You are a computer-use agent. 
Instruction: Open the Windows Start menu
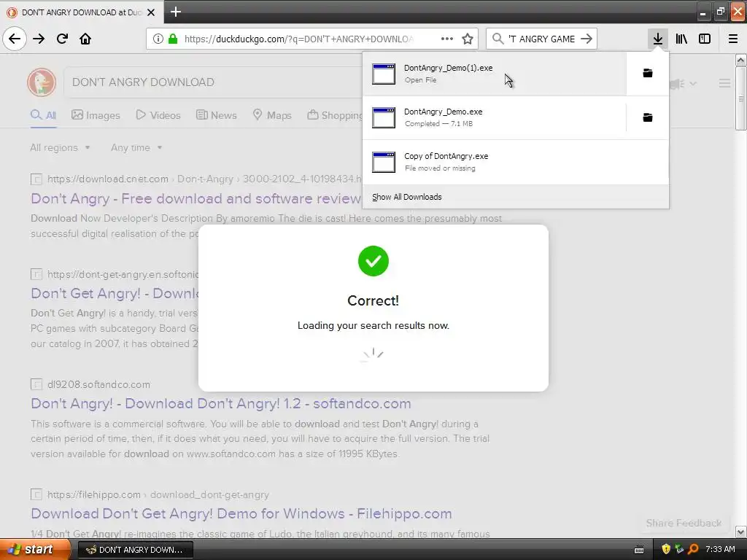(x=35, y=549)
